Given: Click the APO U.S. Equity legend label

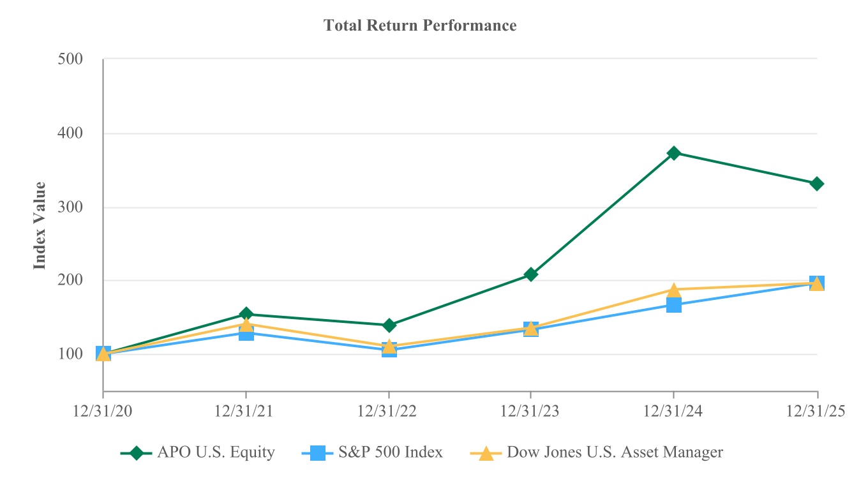Looking at the screenshot, I should pos(216,452).
